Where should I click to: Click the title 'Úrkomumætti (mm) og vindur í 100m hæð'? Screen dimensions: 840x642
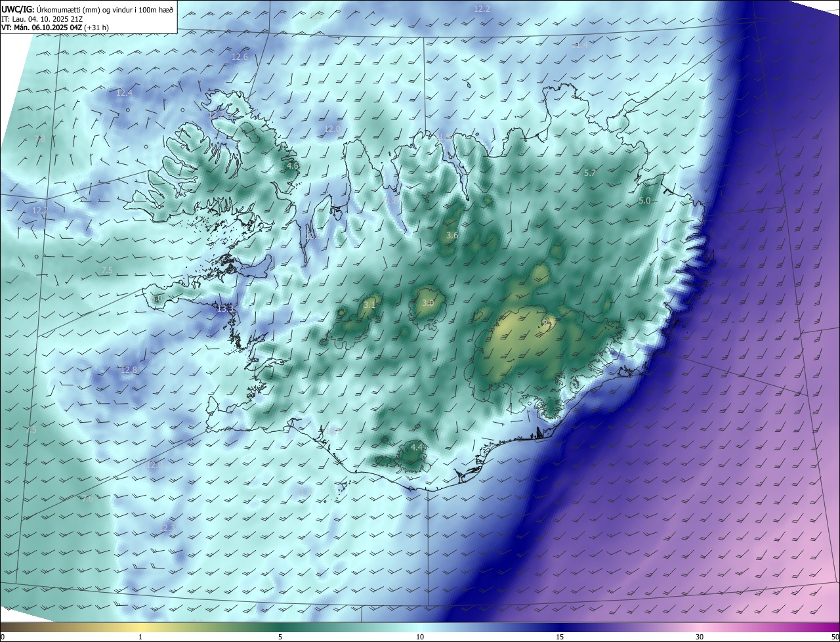point(105,9)
